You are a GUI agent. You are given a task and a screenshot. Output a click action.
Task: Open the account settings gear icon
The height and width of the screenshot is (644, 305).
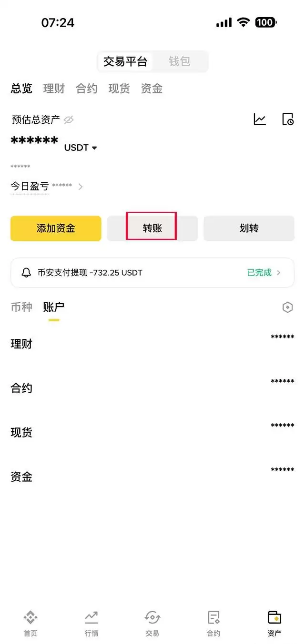pos(287,307)
